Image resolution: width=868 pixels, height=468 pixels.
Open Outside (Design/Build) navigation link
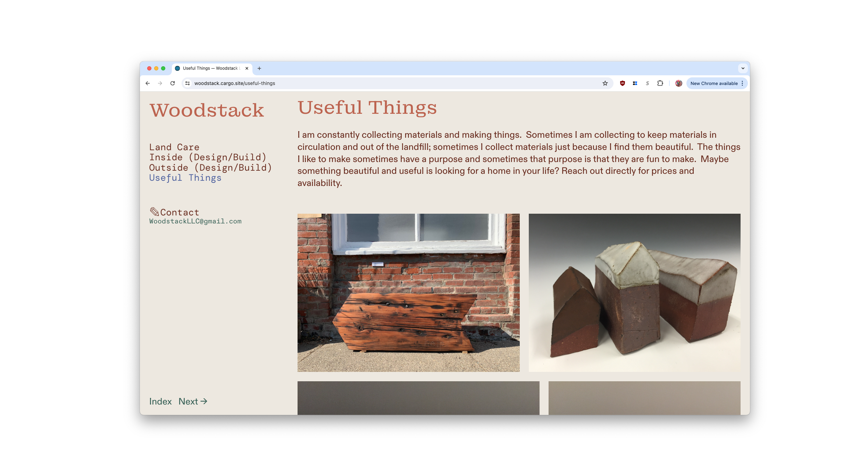tap(210, 168)
